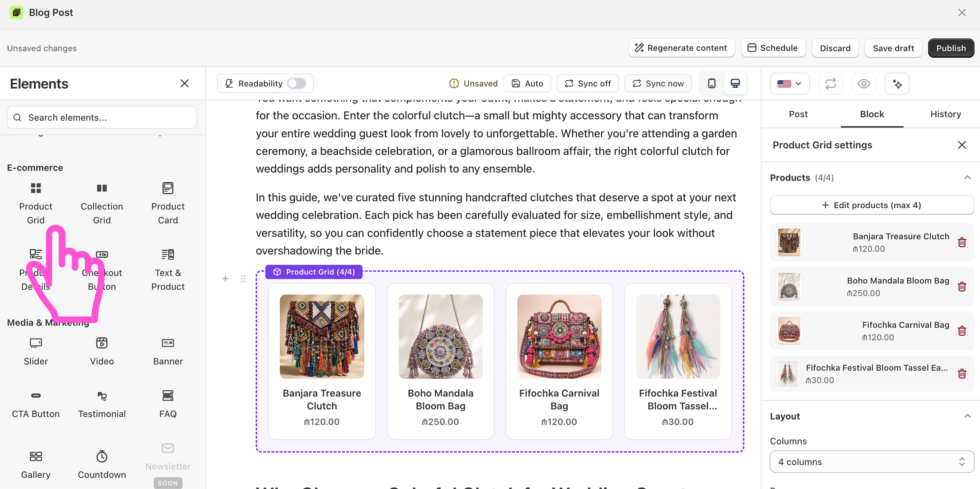Insert a Countdown element
The height and width of the screenshot is (489, 980).
coord(102,465)
